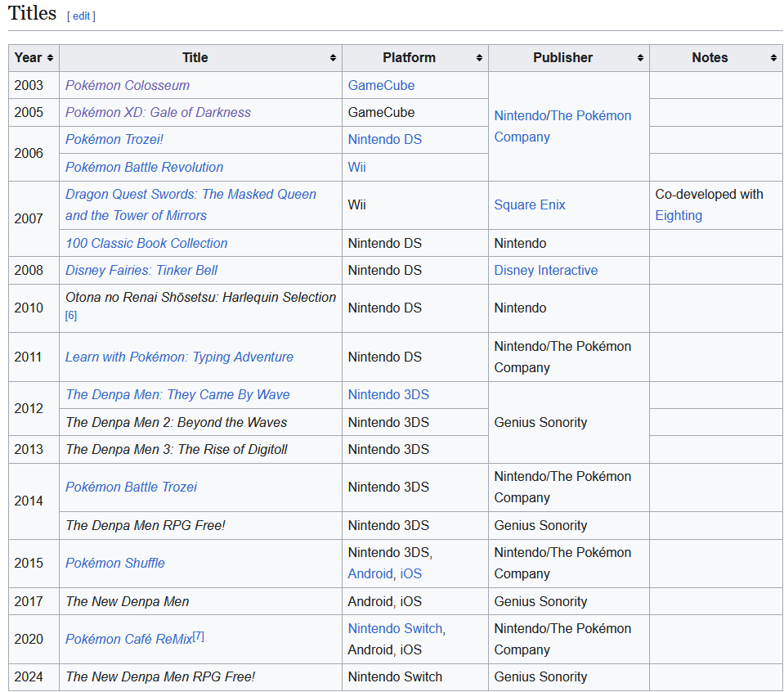
Task: Open the 100 Classic Book Collection link
Action: tap(146, 243)
